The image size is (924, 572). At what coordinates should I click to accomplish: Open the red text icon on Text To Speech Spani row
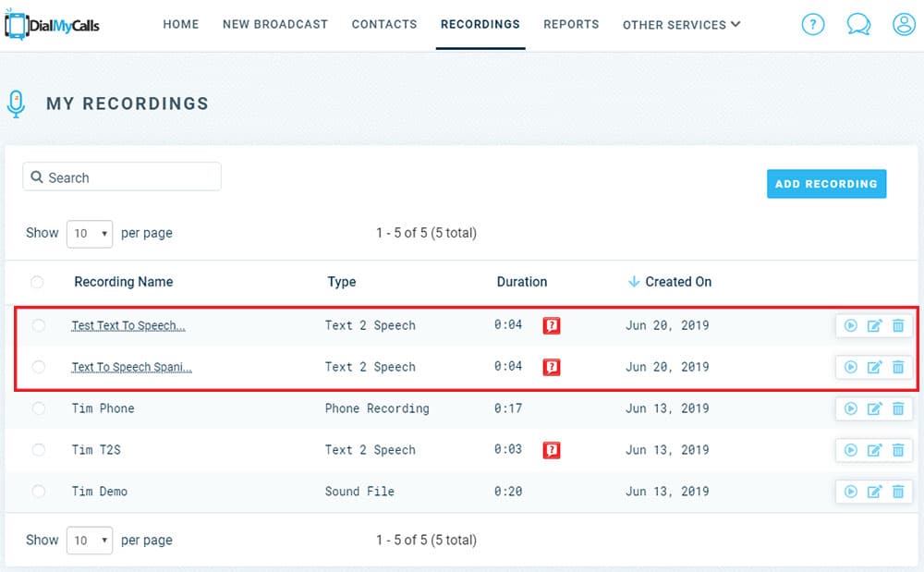click(x=552, y=367)
